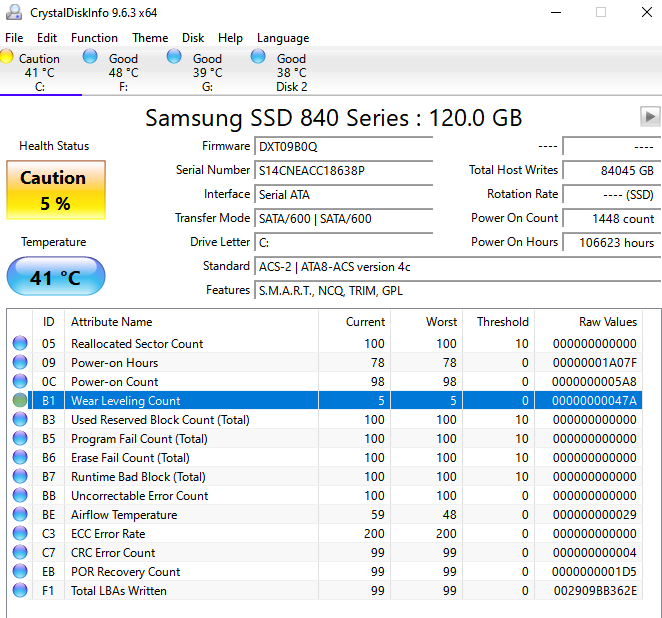Select the Wear Leveling Count row name

(x=125, y=401)
